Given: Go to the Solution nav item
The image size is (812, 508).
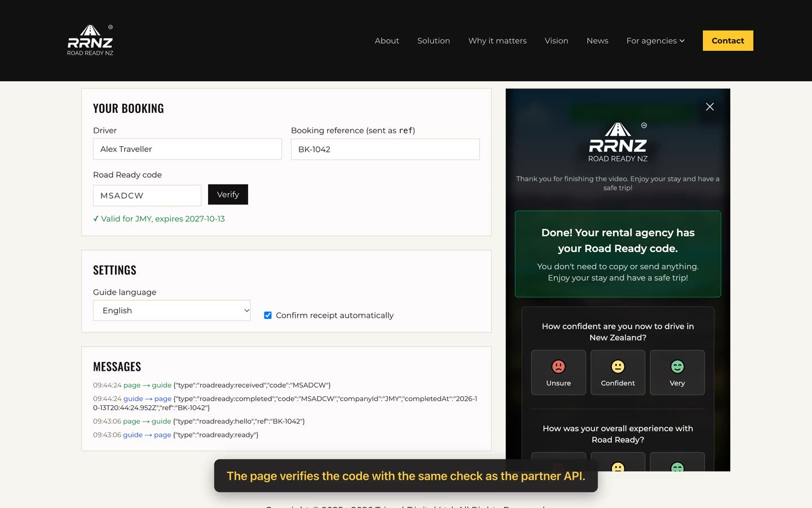Looking at the screenshot, I should tap(434, 41).
